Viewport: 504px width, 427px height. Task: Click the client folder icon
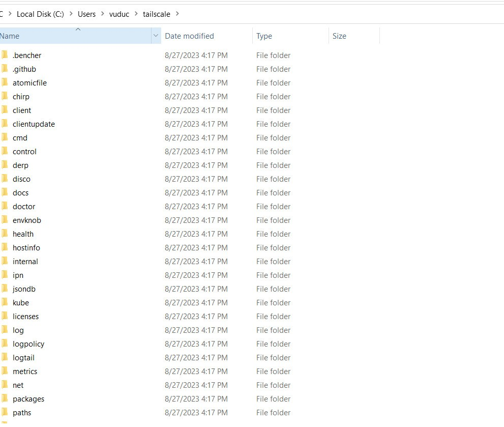coord(5,110)
